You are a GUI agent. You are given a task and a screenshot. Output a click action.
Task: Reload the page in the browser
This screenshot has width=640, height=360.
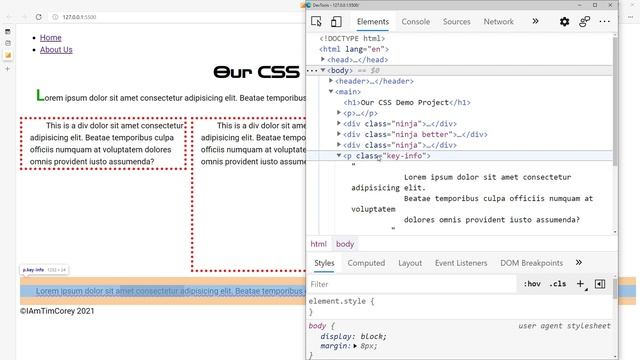(38, 17)
